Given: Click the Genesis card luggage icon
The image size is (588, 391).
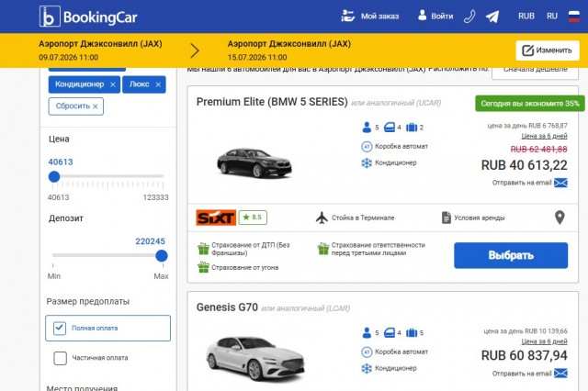Looking at the screenshot, I should [412, 333].
